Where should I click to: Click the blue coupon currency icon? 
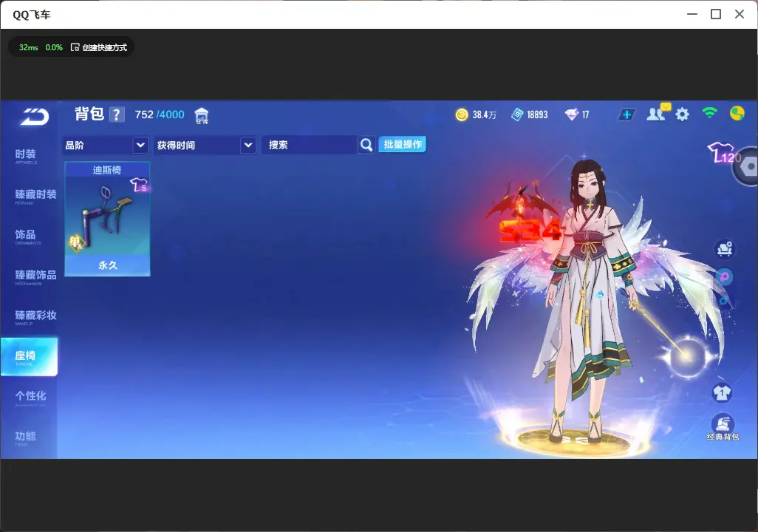[517, 115]
